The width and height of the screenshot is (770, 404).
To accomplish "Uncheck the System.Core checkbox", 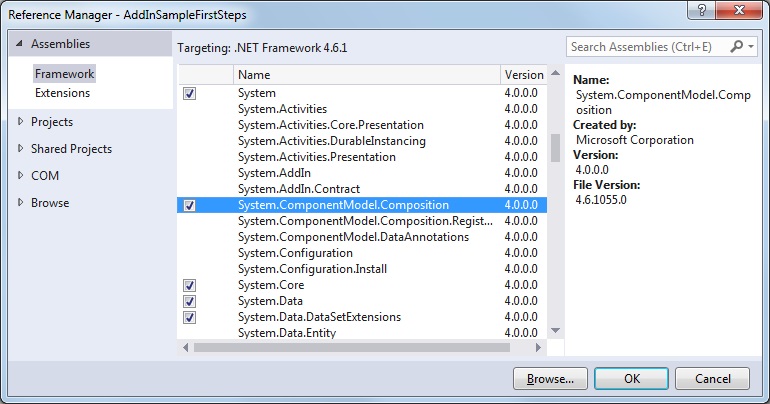I will coord(189,285).
